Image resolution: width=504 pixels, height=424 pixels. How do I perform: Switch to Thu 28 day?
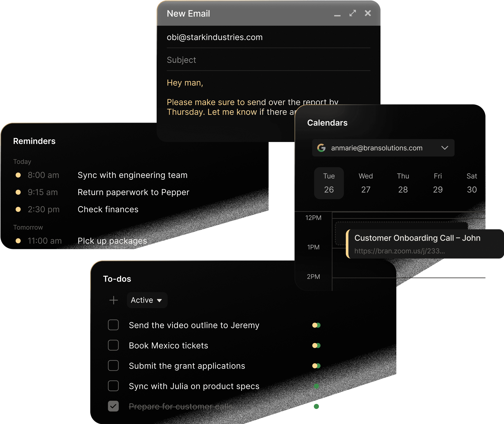pyautogui.click(x=403, y=183)
